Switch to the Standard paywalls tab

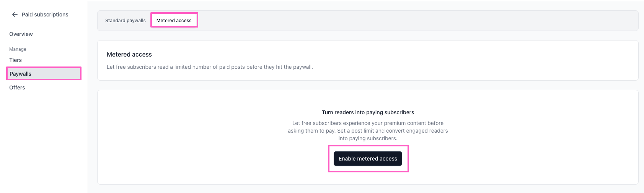click(x=126, y=21)
